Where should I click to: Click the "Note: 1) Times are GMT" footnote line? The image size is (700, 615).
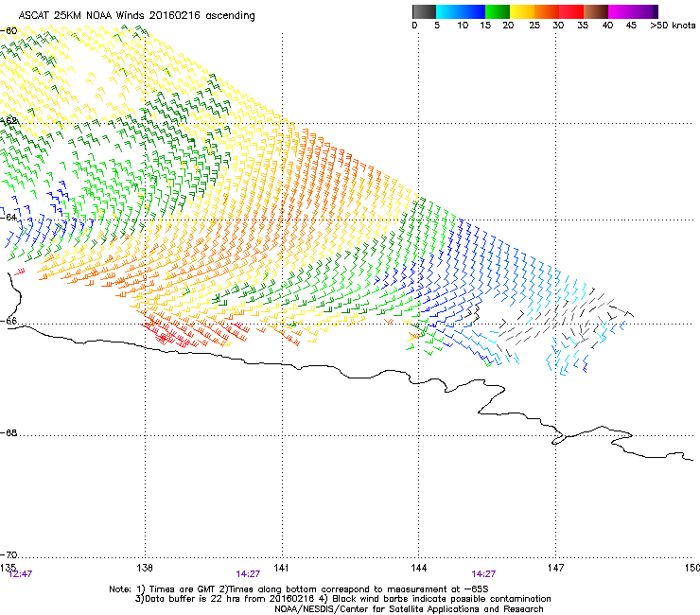[299, 589]
